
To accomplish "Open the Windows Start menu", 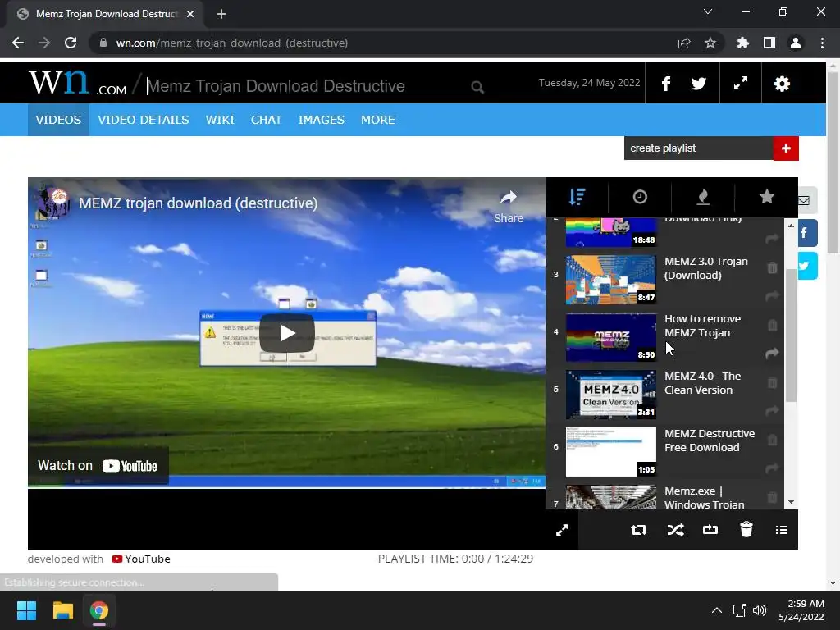I will (x=26, y=610).
